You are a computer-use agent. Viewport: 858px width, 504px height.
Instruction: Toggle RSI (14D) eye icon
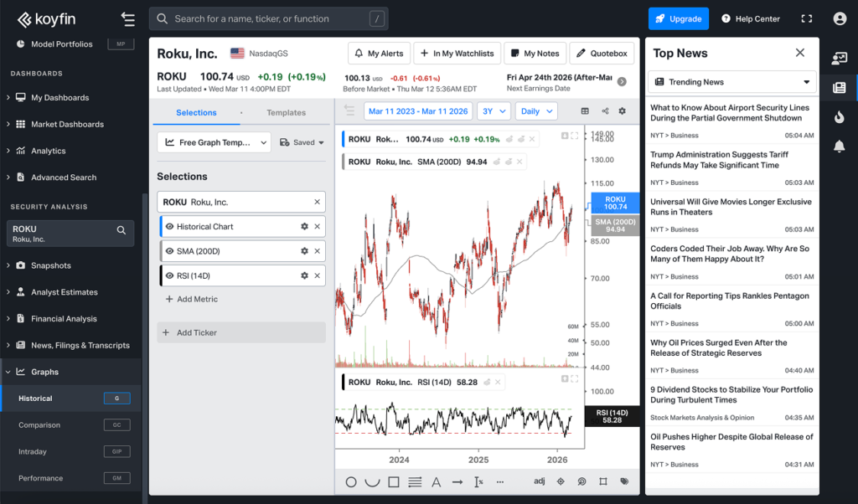pyautogui.click(x=170, y=275)
